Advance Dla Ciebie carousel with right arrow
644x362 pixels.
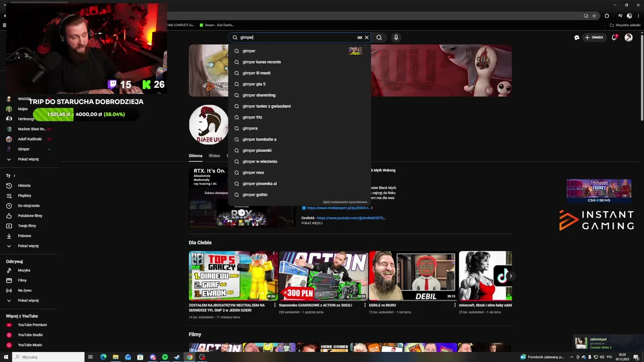tap(511, 276)
